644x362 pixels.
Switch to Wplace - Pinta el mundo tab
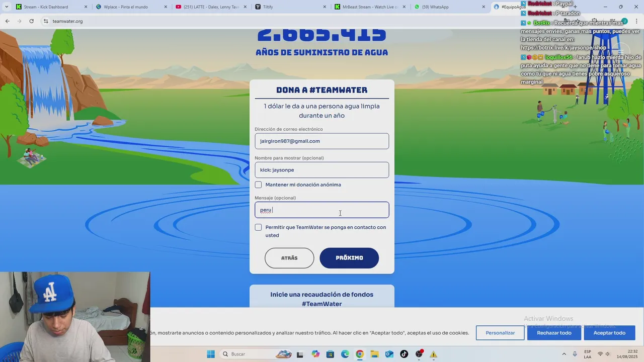(x=132, y=7)
